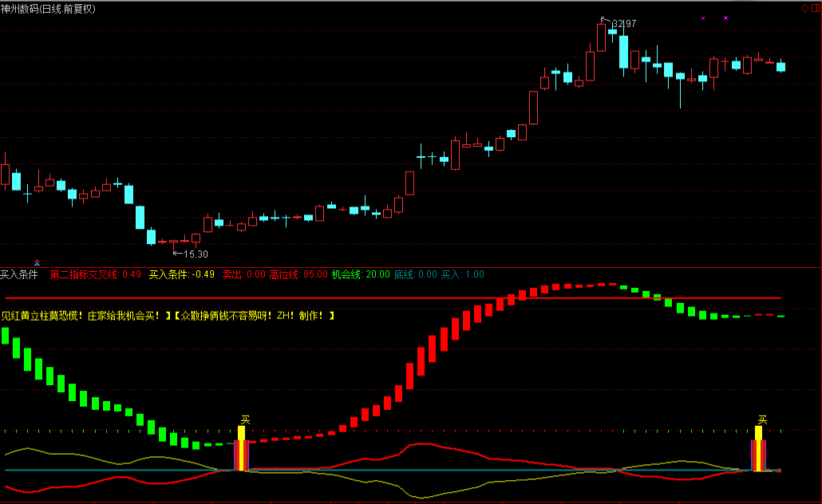Click the smaller magenta x marker
This screenshot has height=504, width=822.
tap(703, 18)
